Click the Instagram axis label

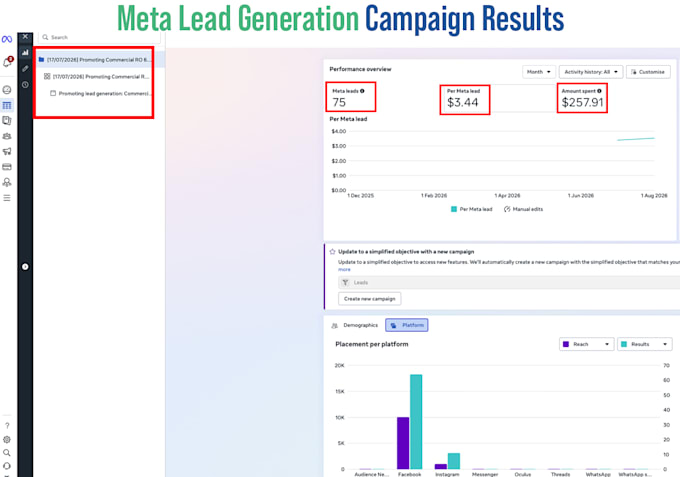pos(447,474)
